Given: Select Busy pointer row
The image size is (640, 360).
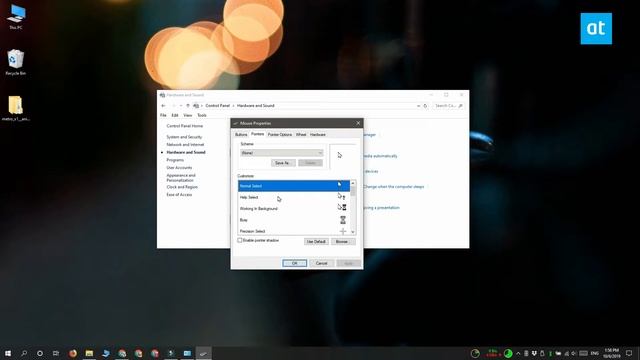Looking at the screenshot, I should pos(293,220).
